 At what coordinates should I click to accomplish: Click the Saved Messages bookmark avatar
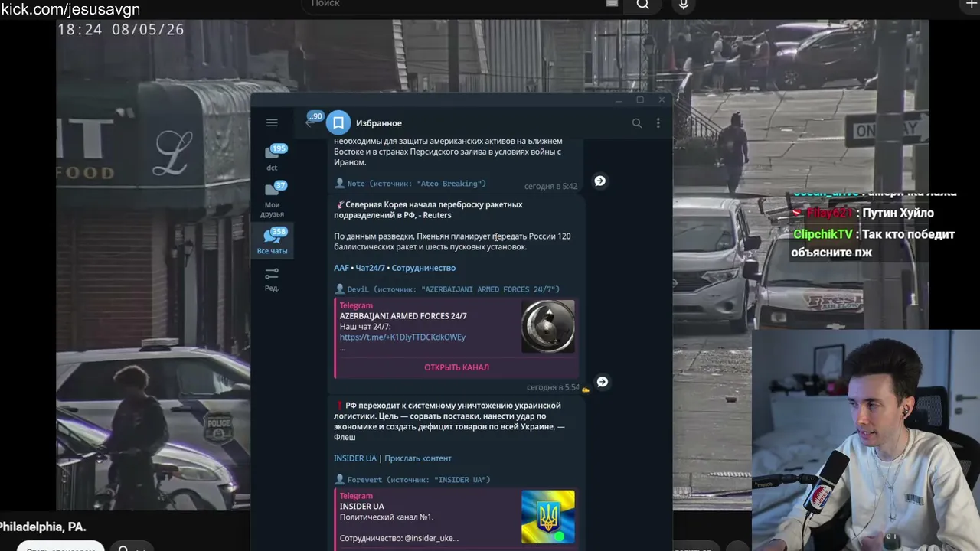pos(338,123)
